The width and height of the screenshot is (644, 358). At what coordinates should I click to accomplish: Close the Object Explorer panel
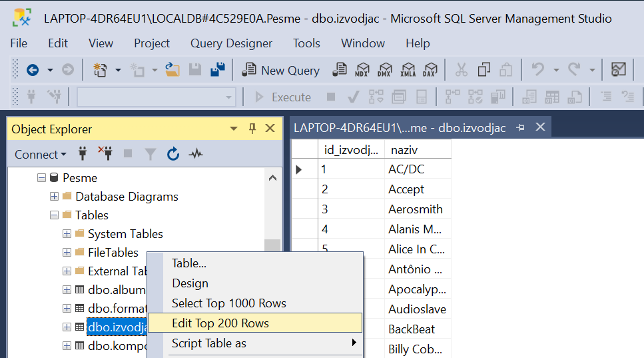coord(270,128)
